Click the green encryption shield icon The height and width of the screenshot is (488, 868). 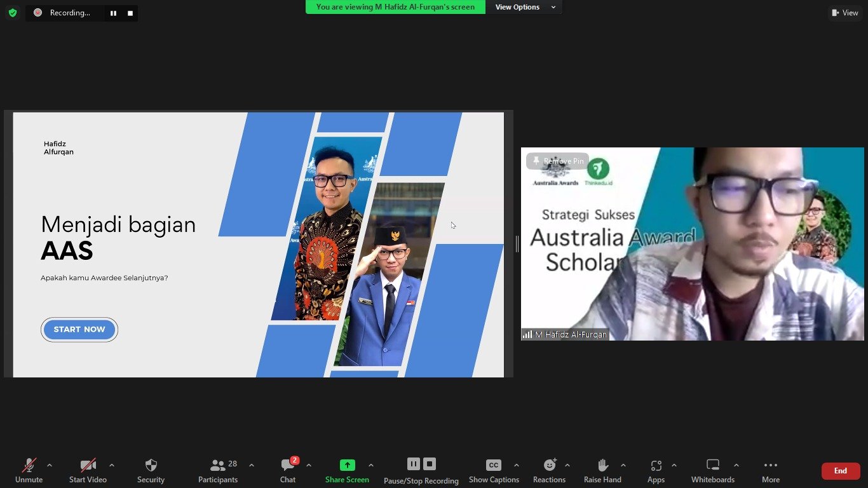click(13, 13)
